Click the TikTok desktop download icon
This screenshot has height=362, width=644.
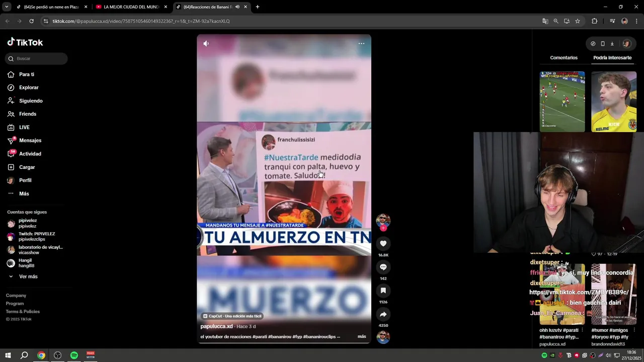[x=612, y=44]
